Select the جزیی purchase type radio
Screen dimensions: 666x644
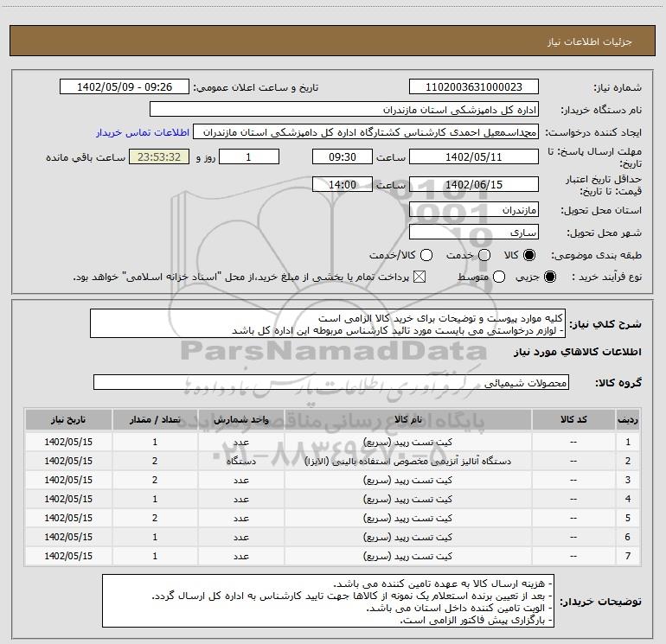pos(549,277)
